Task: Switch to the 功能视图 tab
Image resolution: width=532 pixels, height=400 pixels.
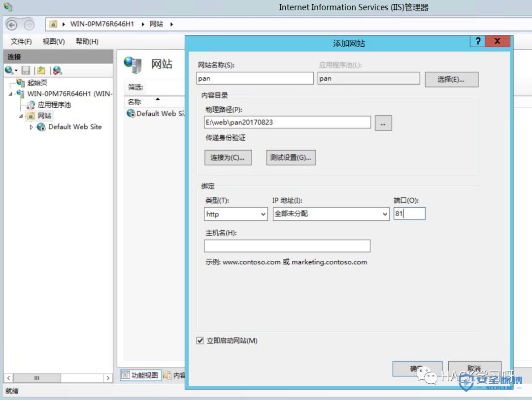Action: point(140,375)
